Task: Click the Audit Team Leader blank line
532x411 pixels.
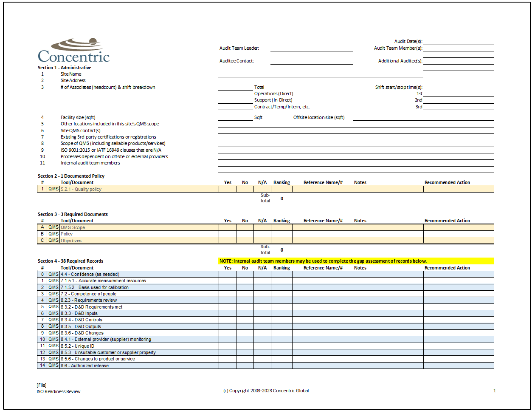Action: coord(311,48)
